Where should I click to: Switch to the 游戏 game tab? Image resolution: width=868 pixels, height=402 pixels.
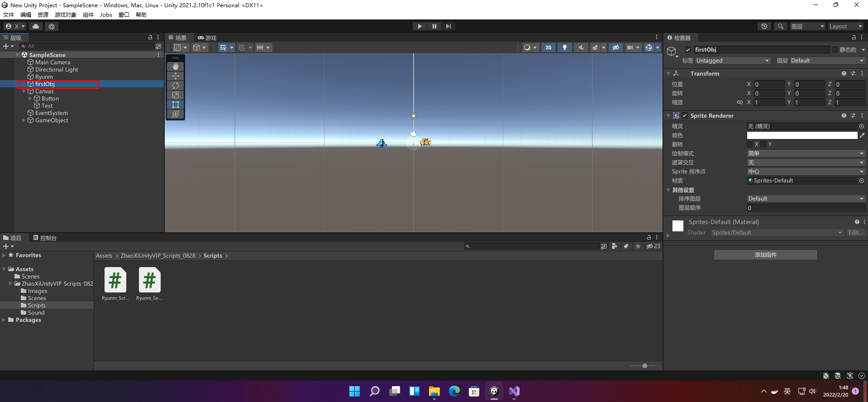click(x=207, y=38)
